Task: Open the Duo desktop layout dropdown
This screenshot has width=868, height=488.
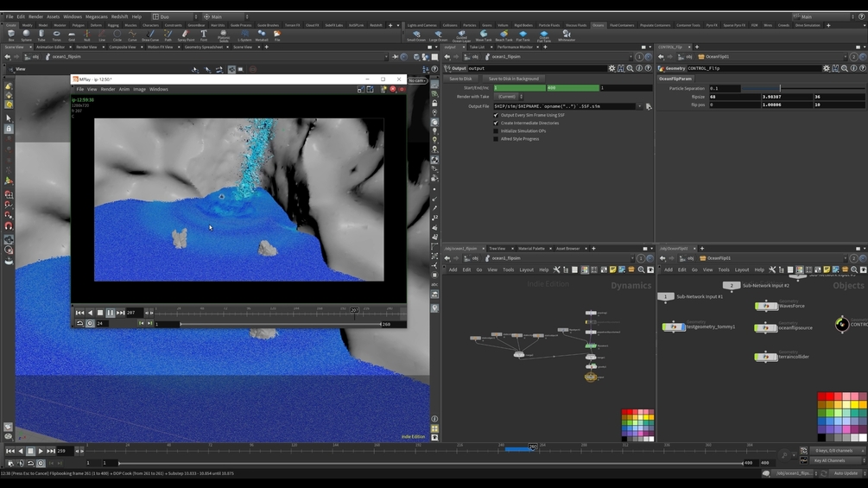Action: point(175,16)
